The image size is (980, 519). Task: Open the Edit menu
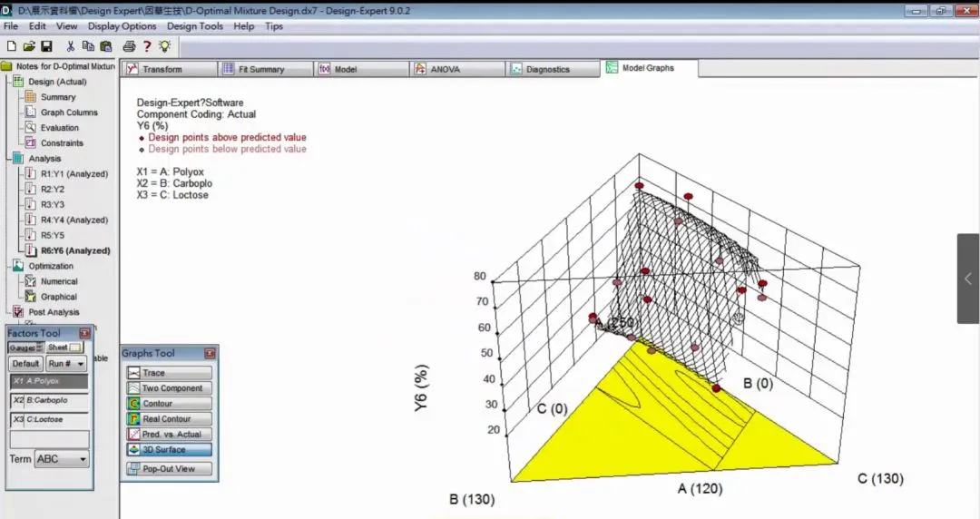[x=37, y=26]
